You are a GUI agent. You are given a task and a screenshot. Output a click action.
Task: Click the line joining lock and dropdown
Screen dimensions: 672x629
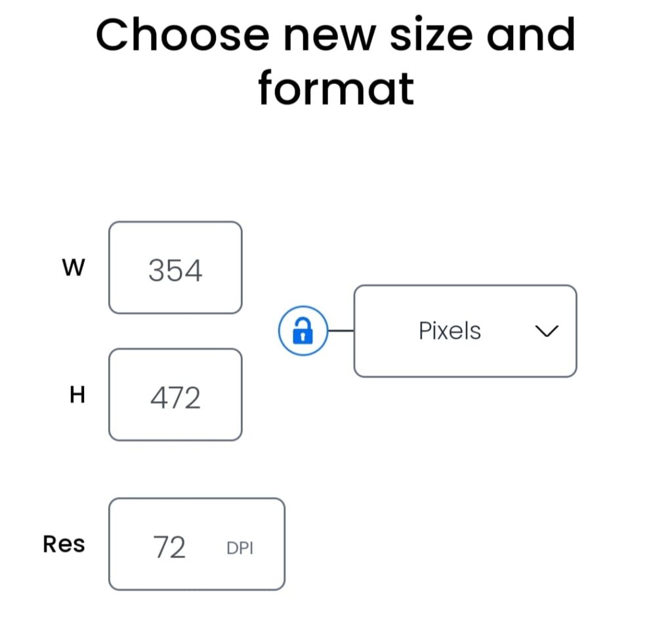(x=341, y=331)
